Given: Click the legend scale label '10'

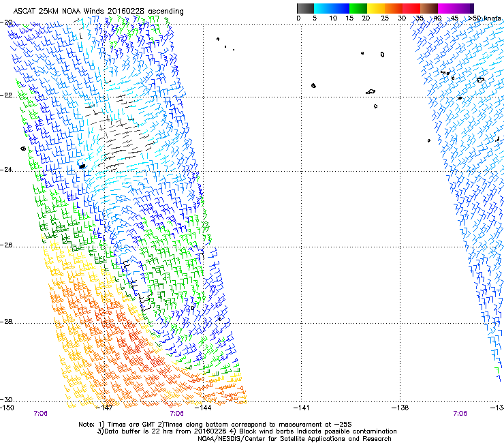Looking at the screenshot, I should 333,18.
